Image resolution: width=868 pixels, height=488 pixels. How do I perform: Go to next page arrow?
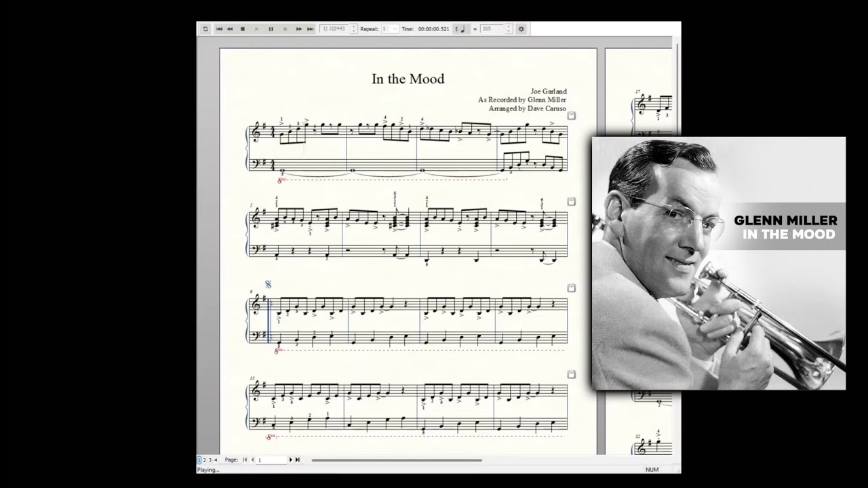click(291, 460)
